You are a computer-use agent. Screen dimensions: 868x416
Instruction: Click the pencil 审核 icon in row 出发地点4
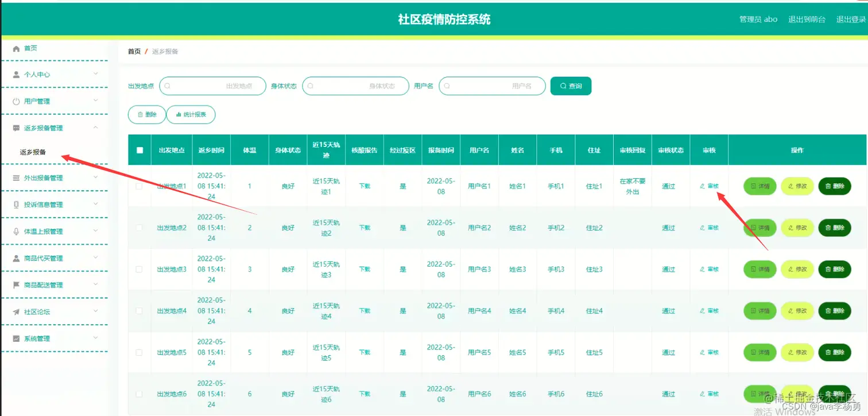(x=703, y=311)
